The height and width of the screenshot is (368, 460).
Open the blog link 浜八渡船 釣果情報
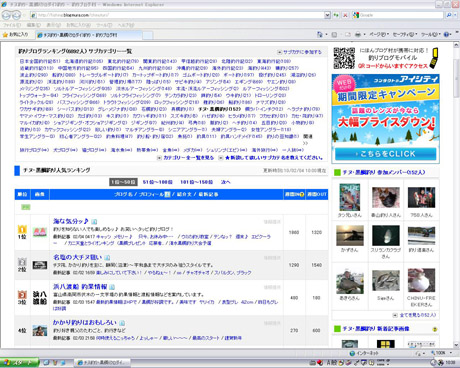tap(80, 287)
